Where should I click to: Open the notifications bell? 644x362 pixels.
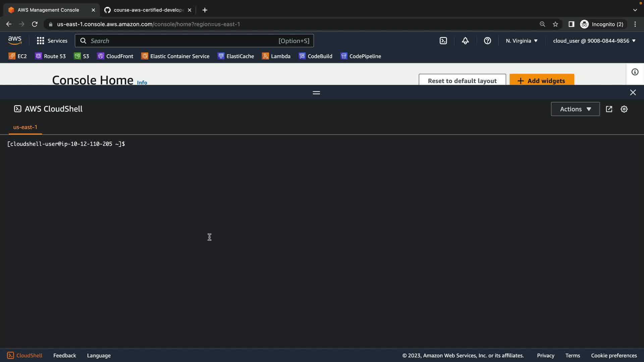(465, 41)
